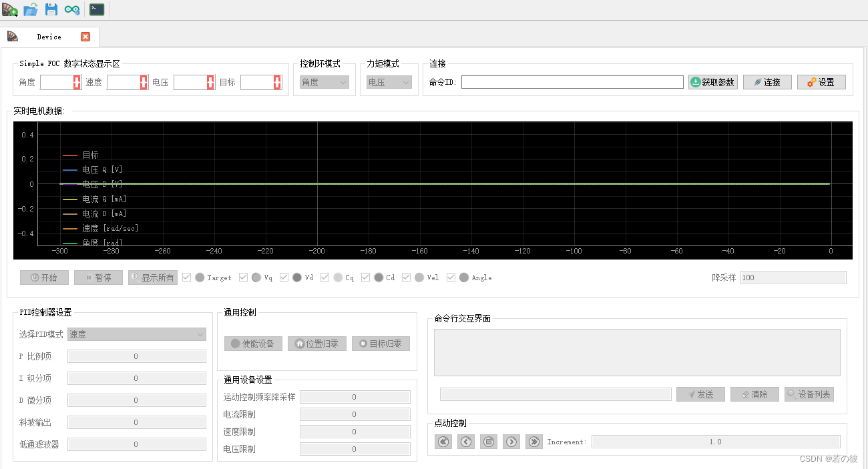This screenshot has width=868, height=469.
Task: Save the current configuration with the floppy disk icon
Action: [x=51, y=9]
